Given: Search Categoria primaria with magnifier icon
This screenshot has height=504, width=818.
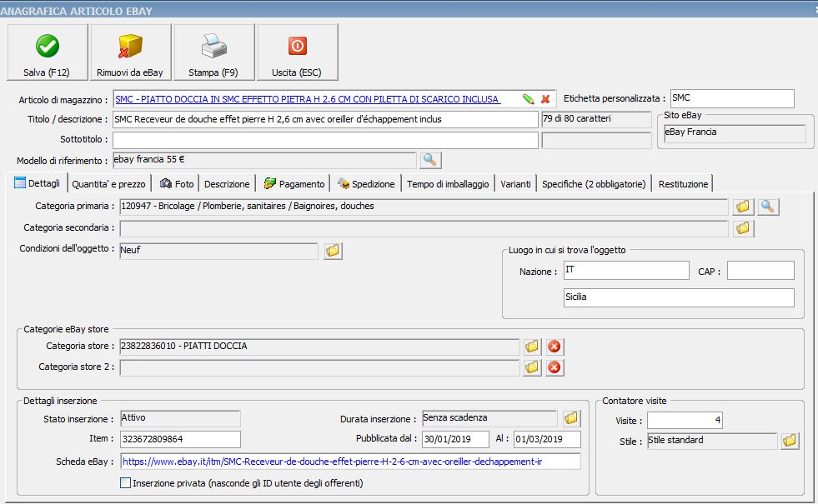Looking at the screenshot, I should coord(768,207).
